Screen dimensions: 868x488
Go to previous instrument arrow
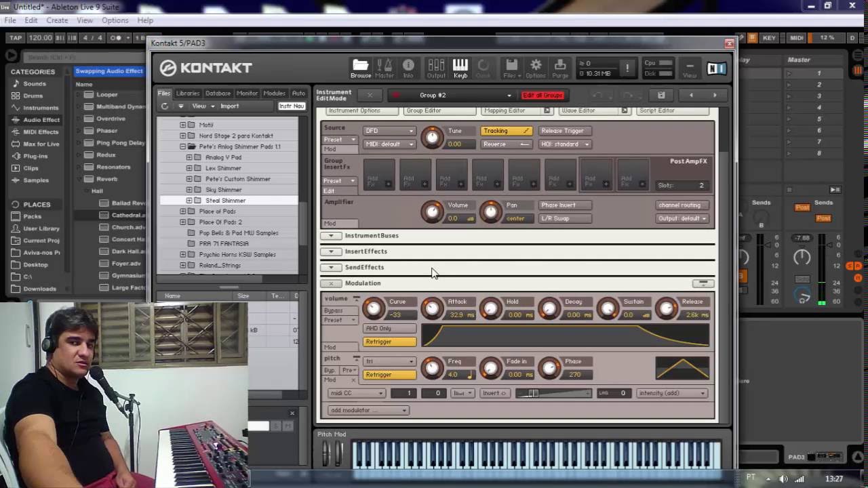[x=691, y=95]
